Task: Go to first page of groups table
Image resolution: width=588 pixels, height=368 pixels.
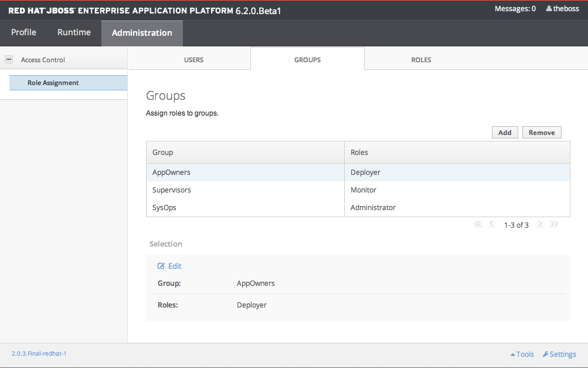Action: 477,224
